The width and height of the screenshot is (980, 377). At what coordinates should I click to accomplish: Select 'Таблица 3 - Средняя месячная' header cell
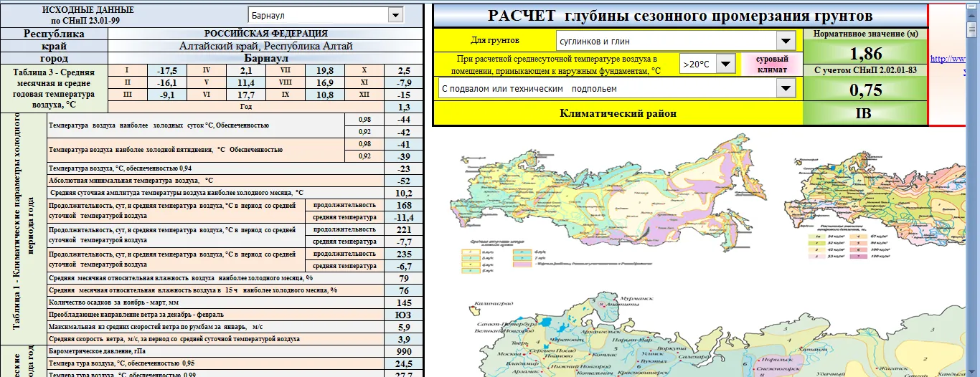[x=54, y=87]
